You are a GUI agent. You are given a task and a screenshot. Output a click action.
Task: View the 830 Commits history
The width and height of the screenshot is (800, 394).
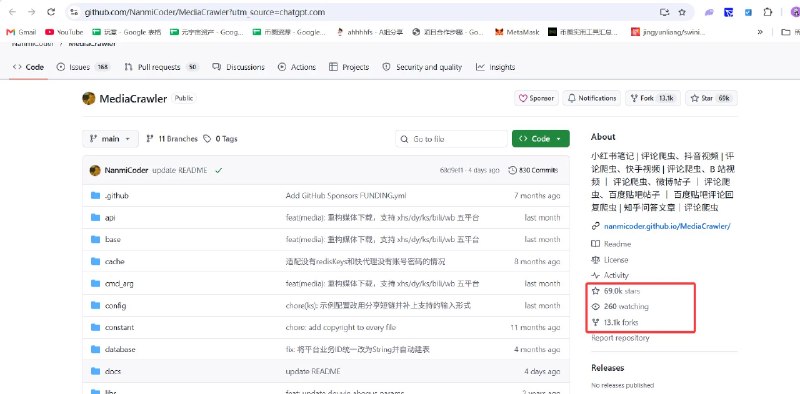(533, 170)
